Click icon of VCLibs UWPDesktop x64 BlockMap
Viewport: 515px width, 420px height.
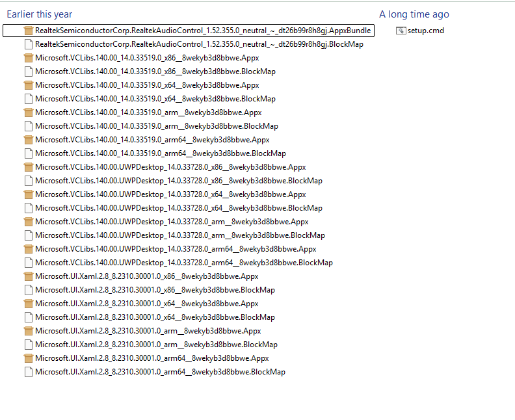[29, 208]
